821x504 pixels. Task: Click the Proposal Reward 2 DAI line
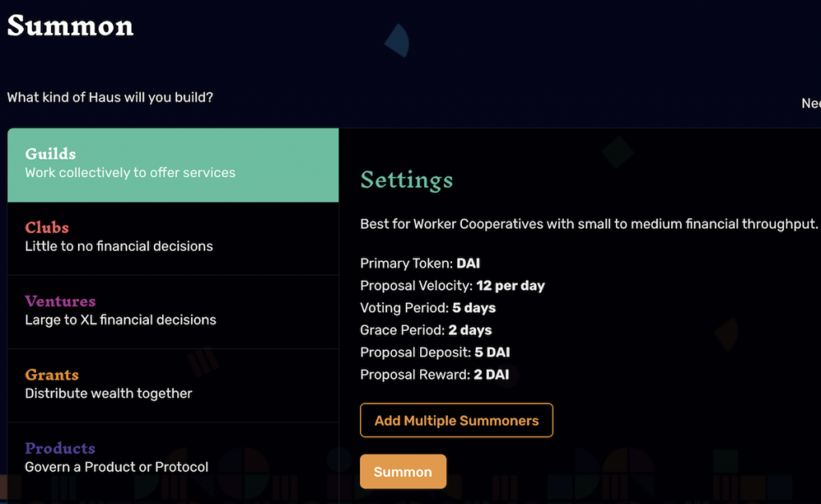[x=435, y=375]
